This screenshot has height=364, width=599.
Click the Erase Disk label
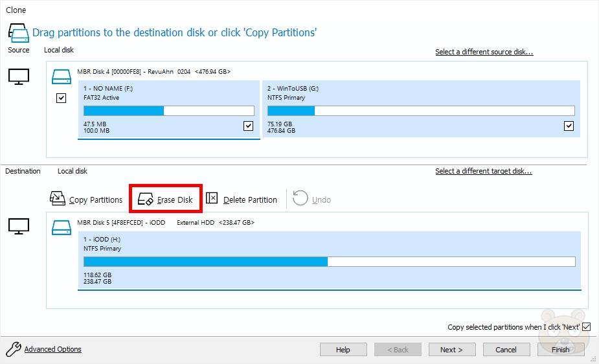click(175, 199)
